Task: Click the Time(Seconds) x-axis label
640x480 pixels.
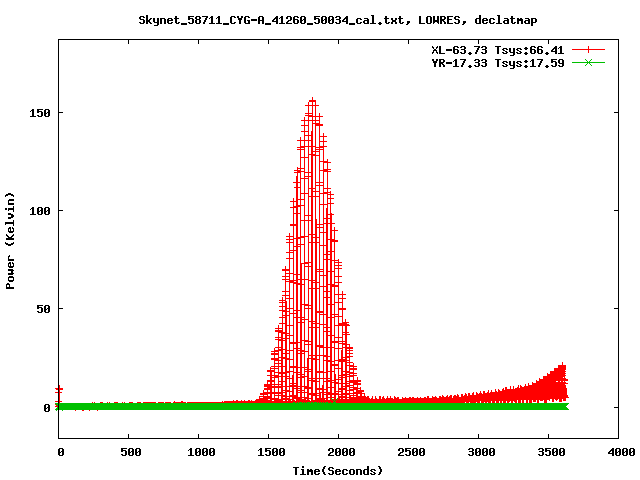Action: coord(338,471)
